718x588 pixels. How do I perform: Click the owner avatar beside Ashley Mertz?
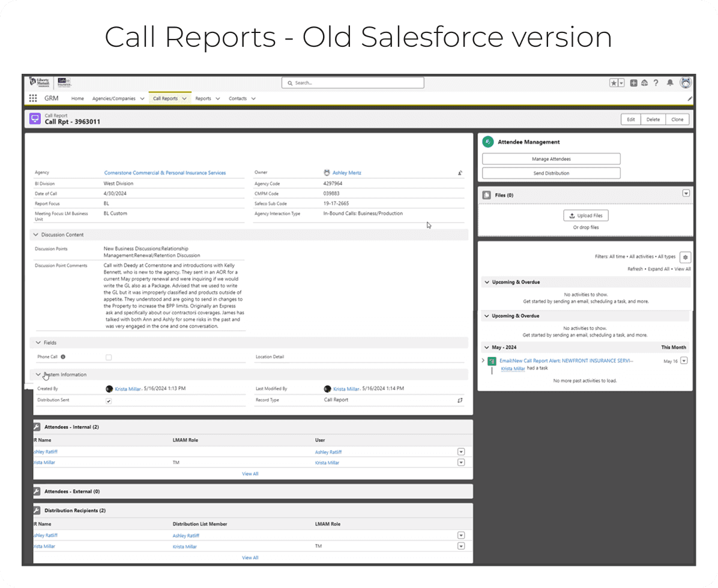327,173
